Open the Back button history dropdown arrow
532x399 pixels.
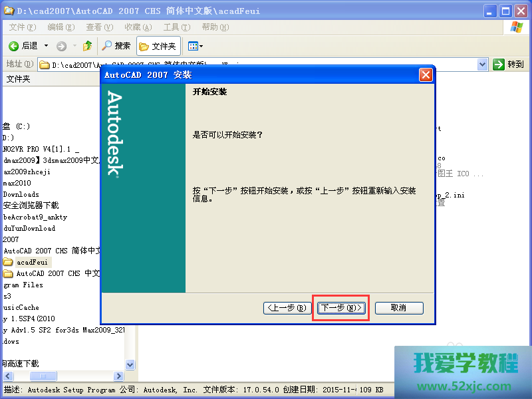pyautogui.click(x=46, y=46)
